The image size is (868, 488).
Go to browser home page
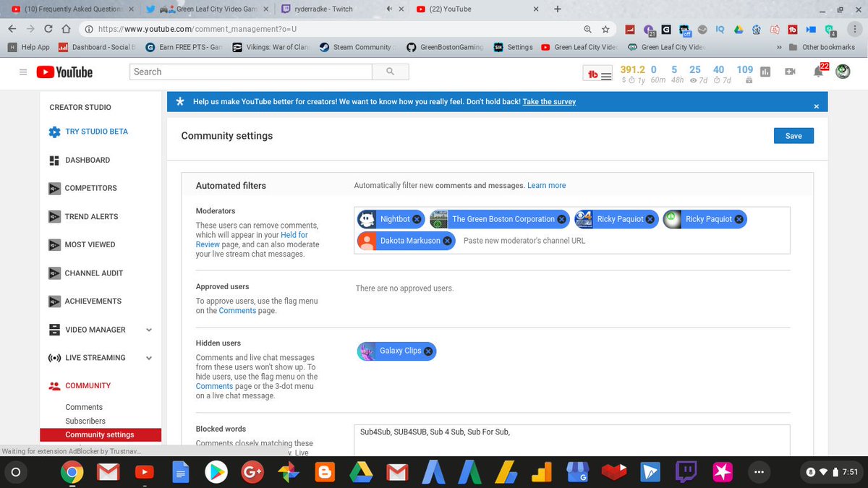pos(66,29)
